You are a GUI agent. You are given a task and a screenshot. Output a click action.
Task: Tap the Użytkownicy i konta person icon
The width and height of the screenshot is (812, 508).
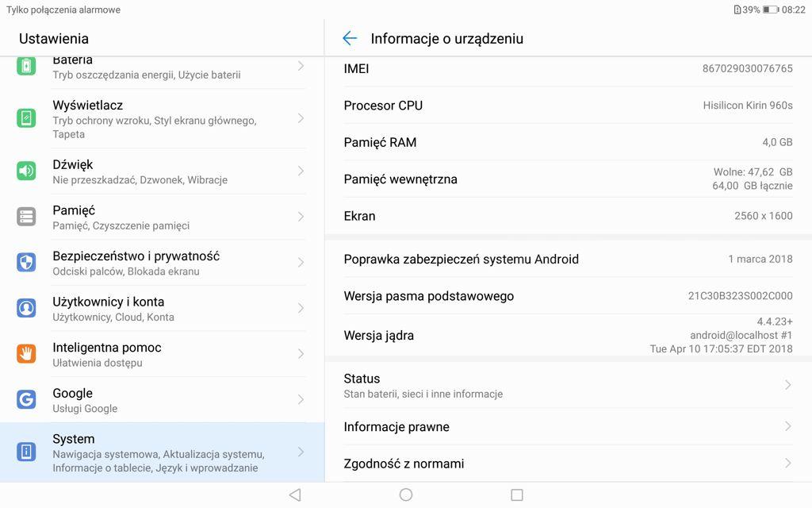tap(26, 308)
